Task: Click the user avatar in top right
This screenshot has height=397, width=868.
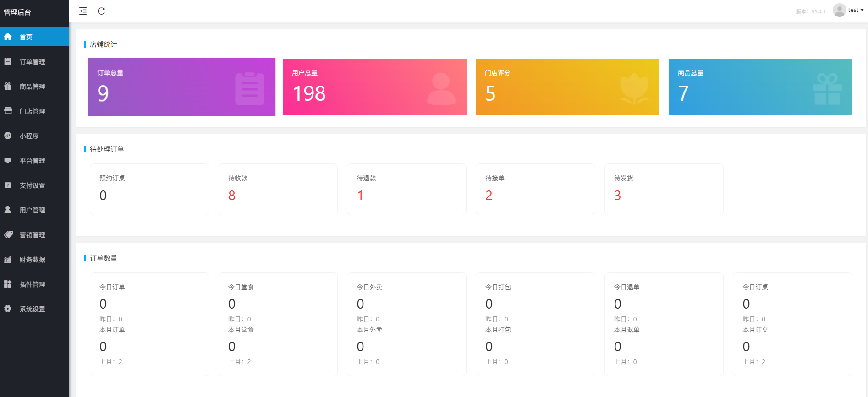Action: tap(839, 10)
